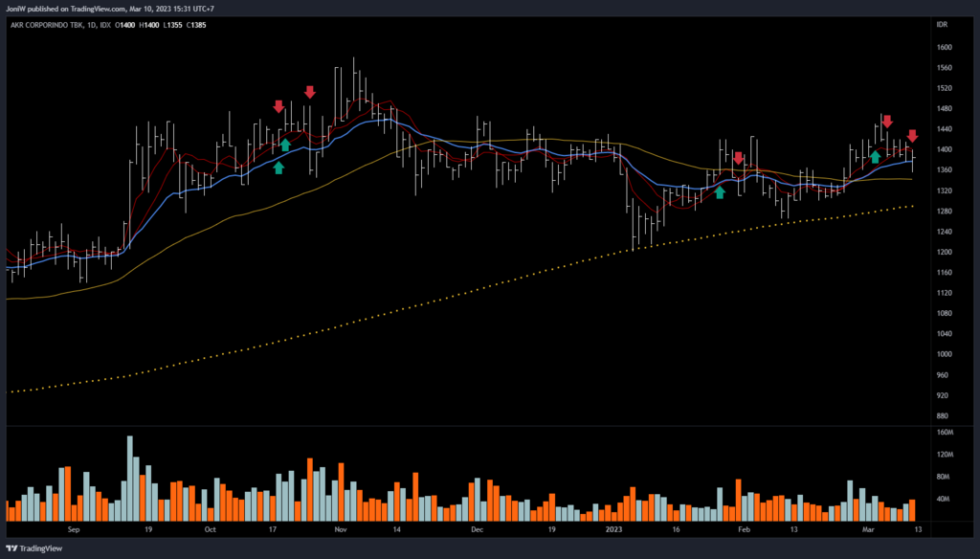Screen dimensions: 980x559
Task: Click the Nov label on the time axis
Action: tap(341, 528)
